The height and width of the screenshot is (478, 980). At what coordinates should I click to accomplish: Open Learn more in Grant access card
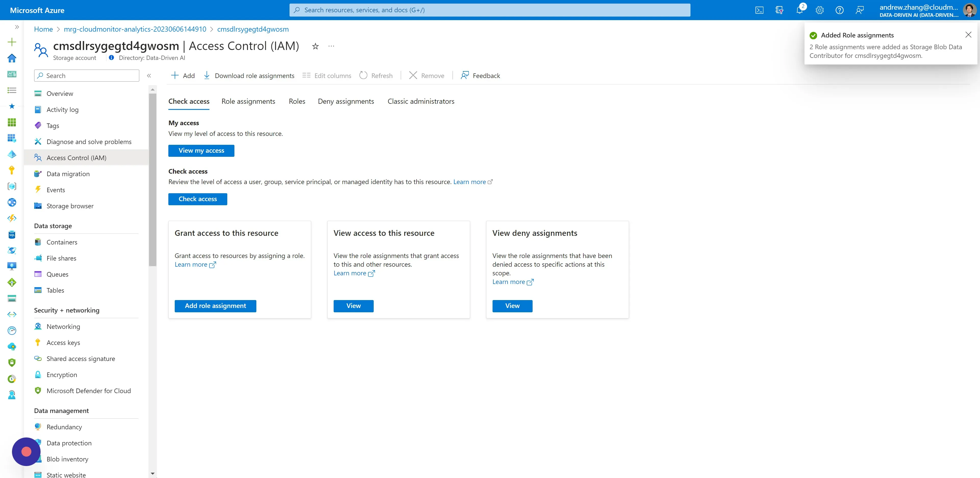(195, 265)
